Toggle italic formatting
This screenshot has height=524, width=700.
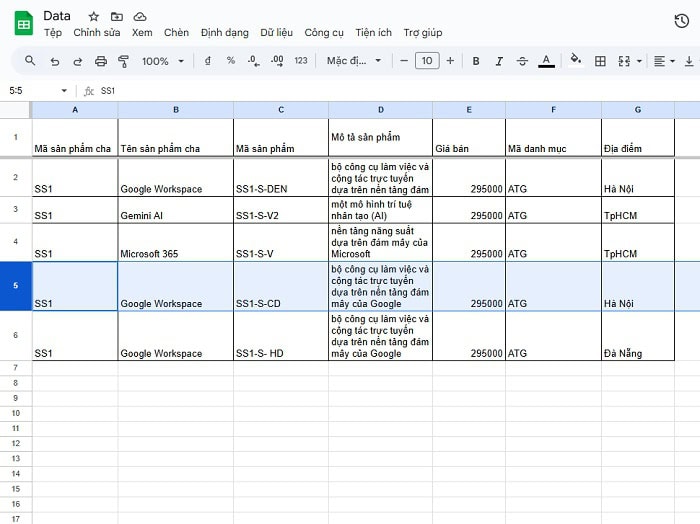click(499, 61)
